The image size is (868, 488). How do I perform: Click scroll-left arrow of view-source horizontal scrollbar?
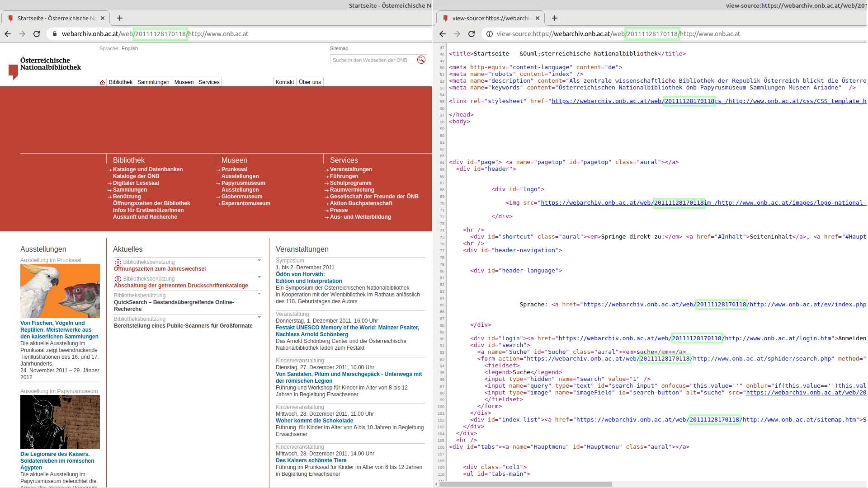pyautogui.click(x=436, y=484)
